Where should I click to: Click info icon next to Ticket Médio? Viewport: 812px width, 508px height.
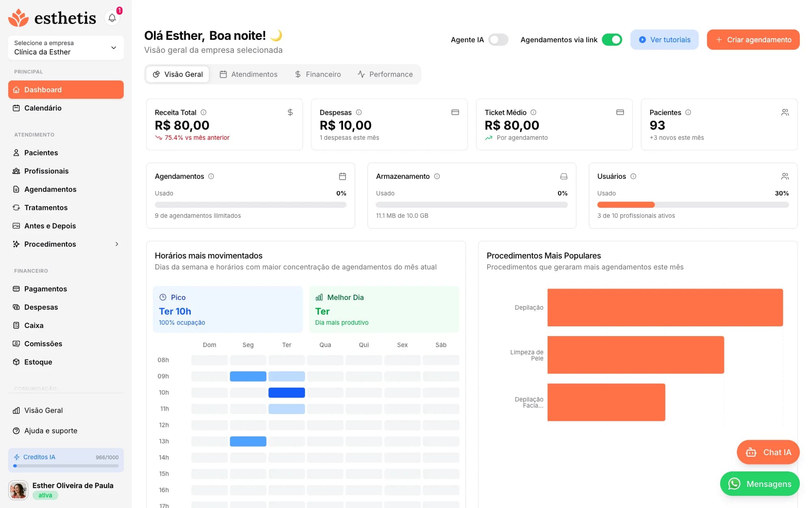click(533, 112)
